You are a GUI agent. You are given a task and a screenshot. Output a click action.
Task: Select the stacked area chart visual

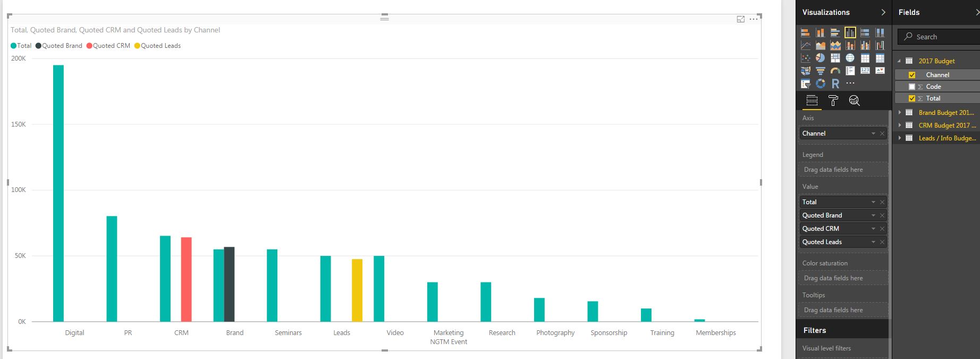click(835, 46)
